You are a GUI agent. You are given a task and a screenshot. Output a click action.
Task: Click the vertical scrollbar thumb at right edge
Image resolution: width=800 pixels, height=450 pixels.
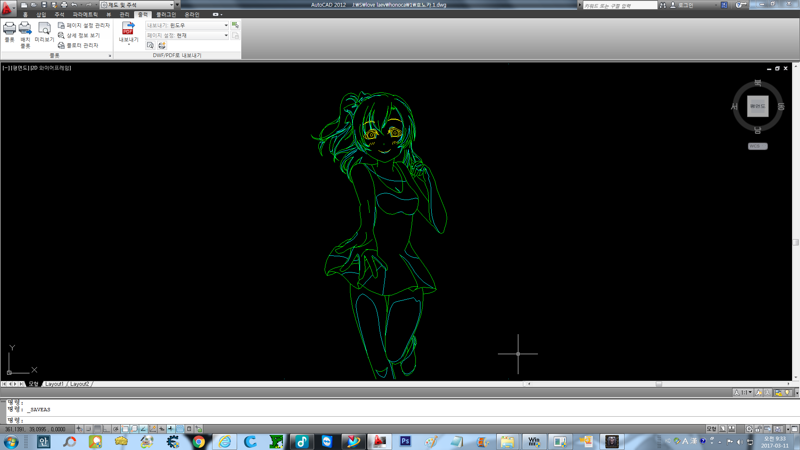796,242
